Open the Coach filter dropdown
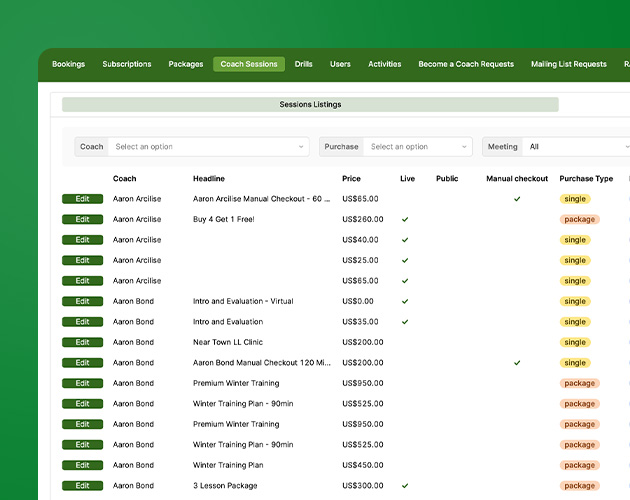 tap(209, 147)
